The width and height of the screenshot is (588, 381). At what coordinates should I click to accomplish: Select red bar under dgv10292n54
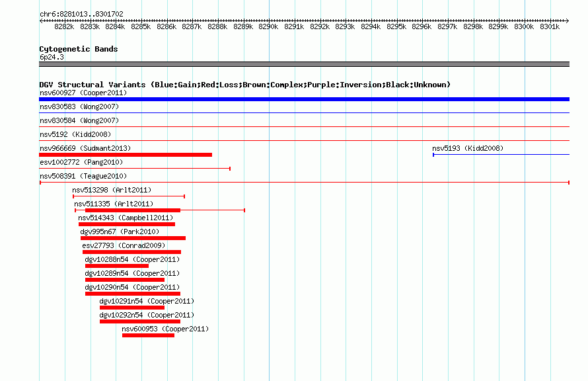[140, 321]
